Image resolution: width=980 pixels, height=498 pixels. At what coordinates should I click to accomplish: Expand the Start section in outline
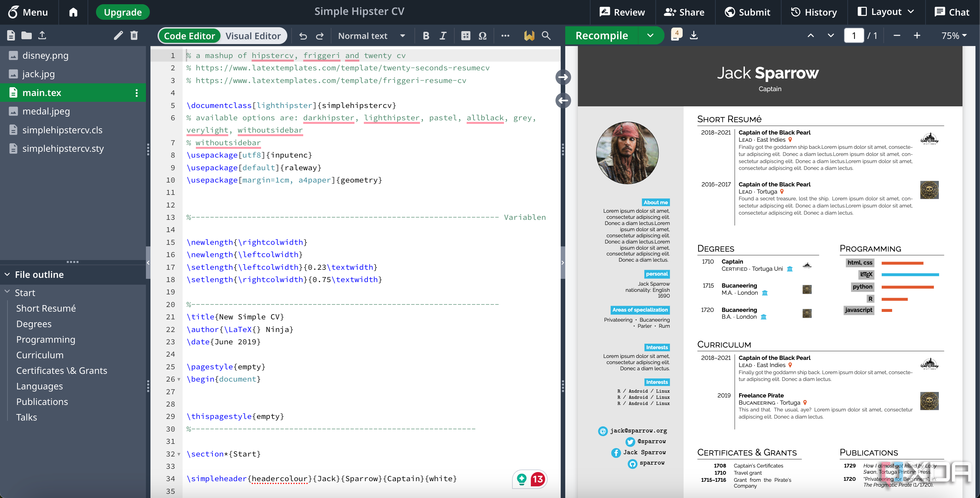click(7, 292)
